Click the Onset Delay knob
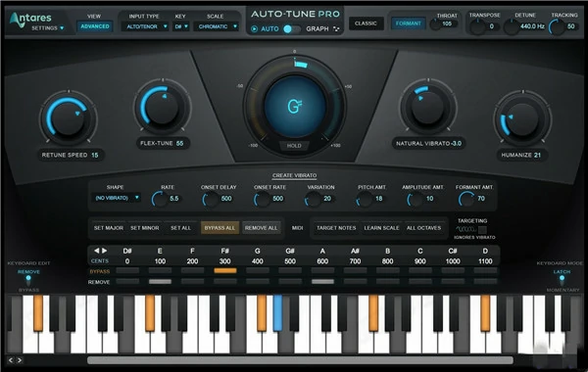Viewport: 588px width, 372px height. [x=211, y=200]
